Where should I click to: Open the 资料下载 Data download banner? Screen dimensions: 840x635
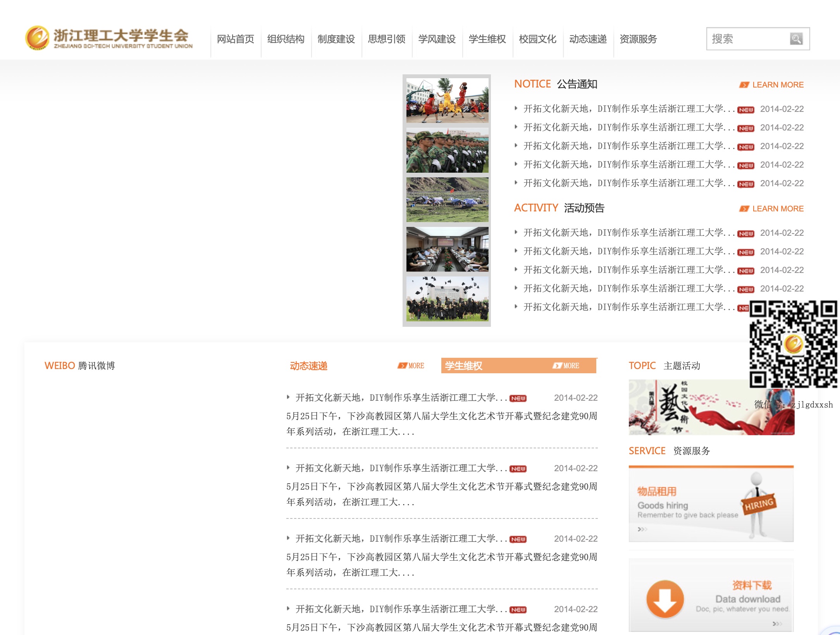pos(711,596)
